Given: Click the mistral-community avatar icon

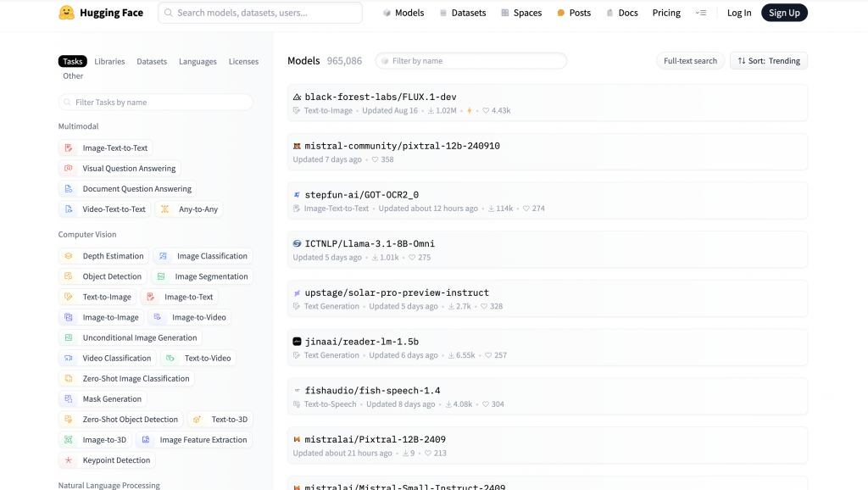Looking at the screenshot, I should click(x=297, y=146).
